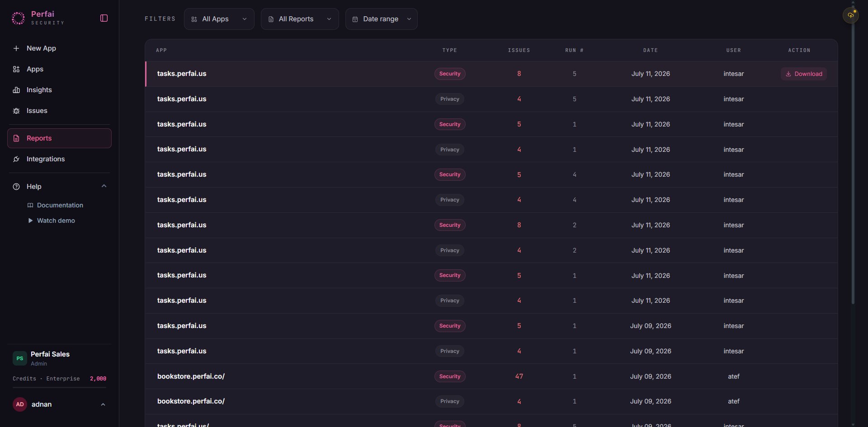Image resolution: width=868 pixels, height=427 pixels.
Task: Click the FILTERS label
Action: (x=160, y=19)
